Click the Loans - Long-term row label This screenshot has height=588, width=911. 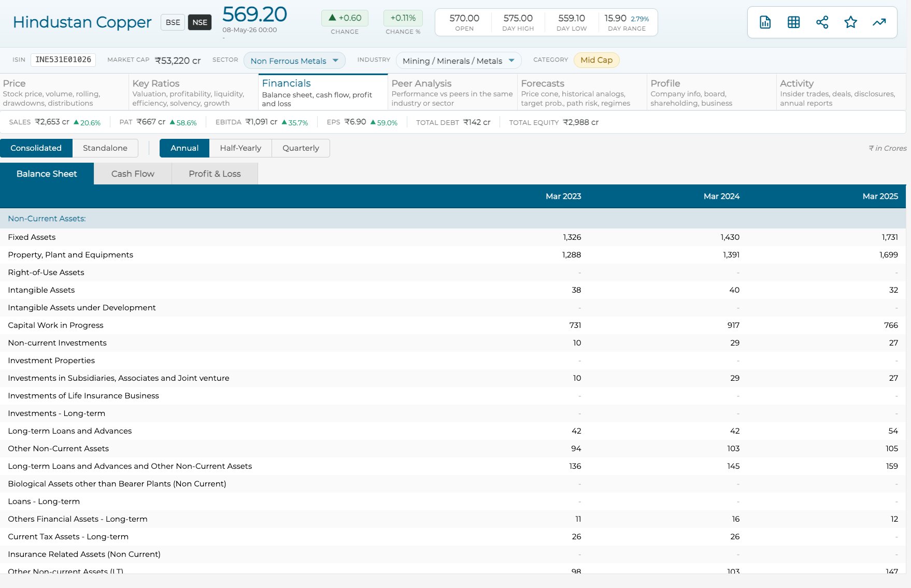pyautogui.click(x=44, y=501)
